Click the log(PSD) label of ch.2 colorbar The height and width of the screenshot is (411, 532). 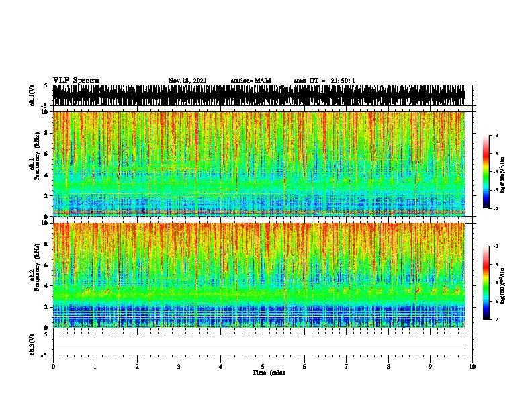tap(502, 285)
